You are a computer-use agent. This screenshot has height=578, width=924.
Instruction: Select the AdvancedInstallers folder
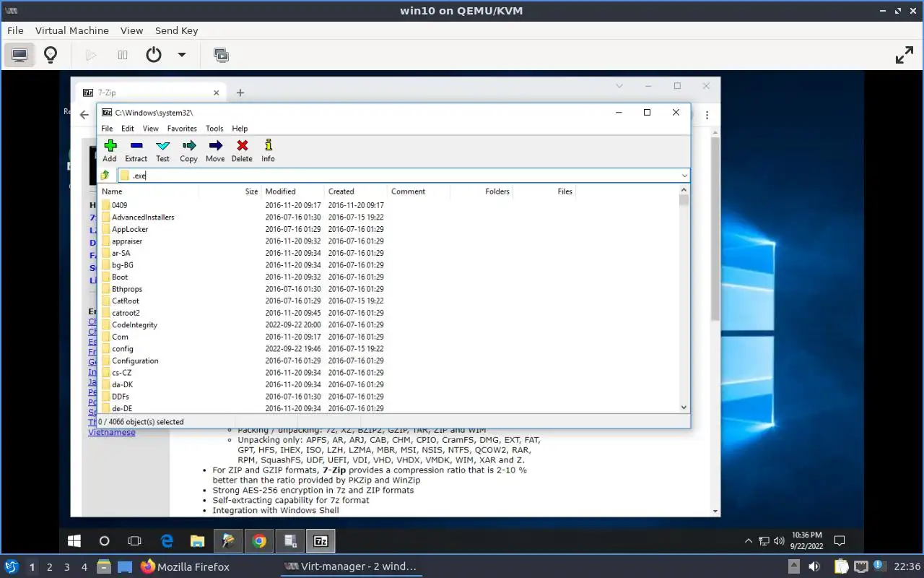coord(143,217)
